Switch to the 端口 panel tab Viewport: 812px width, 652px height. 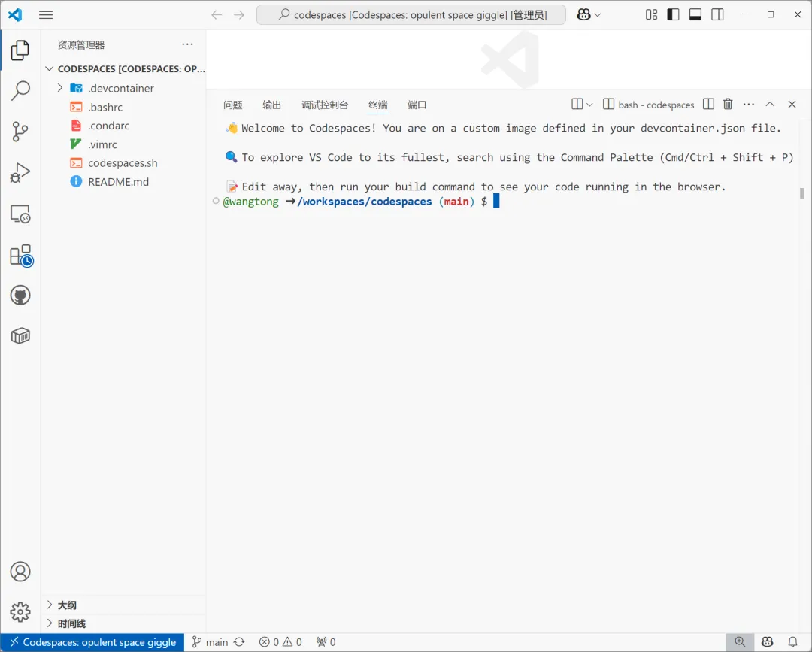(417, 105)
